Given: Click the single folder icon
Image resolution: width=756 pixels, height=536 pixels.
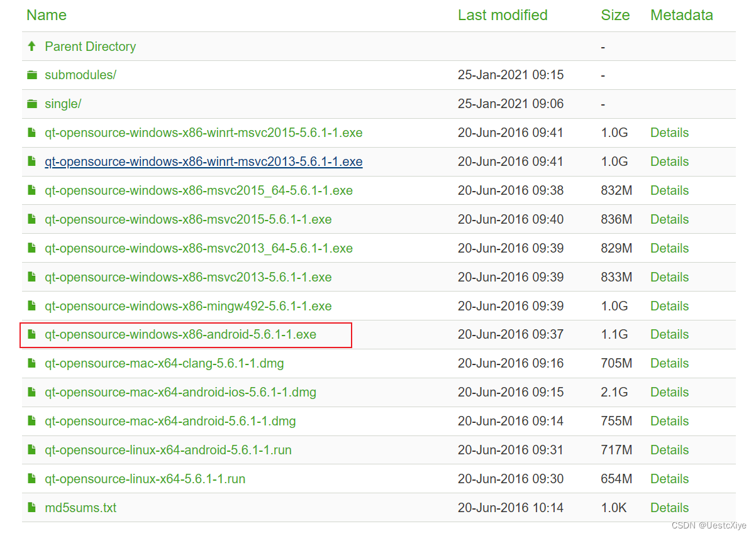Looking at the screenshot, I should tap(32, 104).
